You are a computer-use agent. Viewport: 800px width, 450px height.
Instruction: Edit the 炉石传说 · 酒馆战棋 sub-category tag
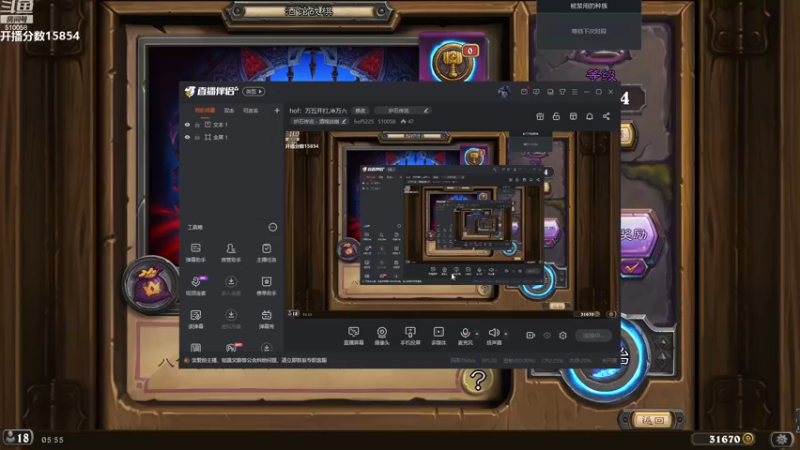click(320, 121)
